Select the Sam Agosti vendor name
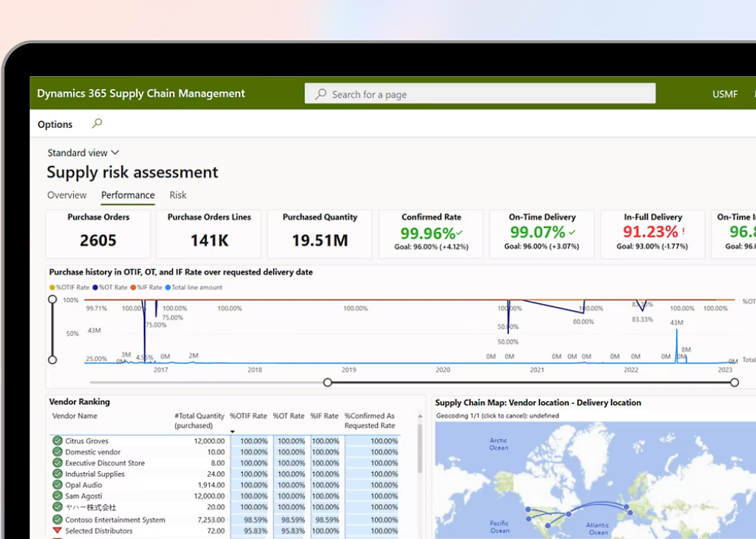The image size is (756, 539). 84,496
